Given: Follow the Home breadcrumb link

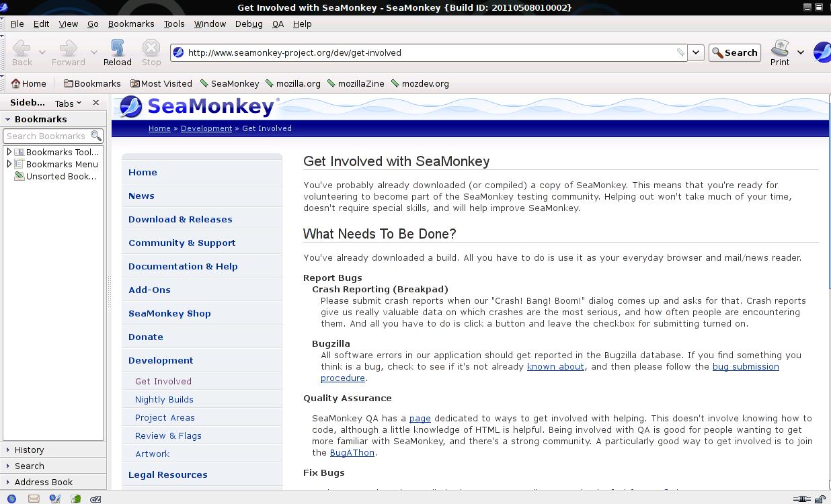Looking at the screenshot, I should 159,128.
